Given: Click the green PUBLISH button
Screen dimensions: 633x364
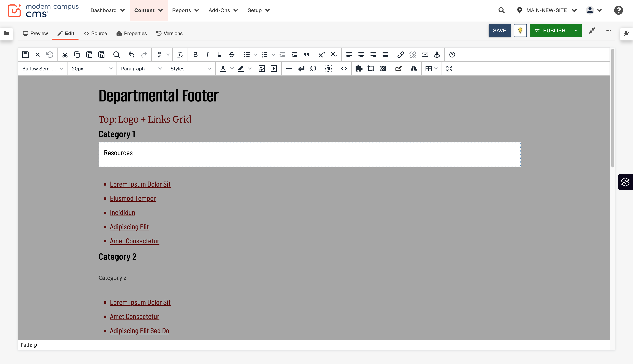Looking at the screenshot, I should click(x=550, y=31).
